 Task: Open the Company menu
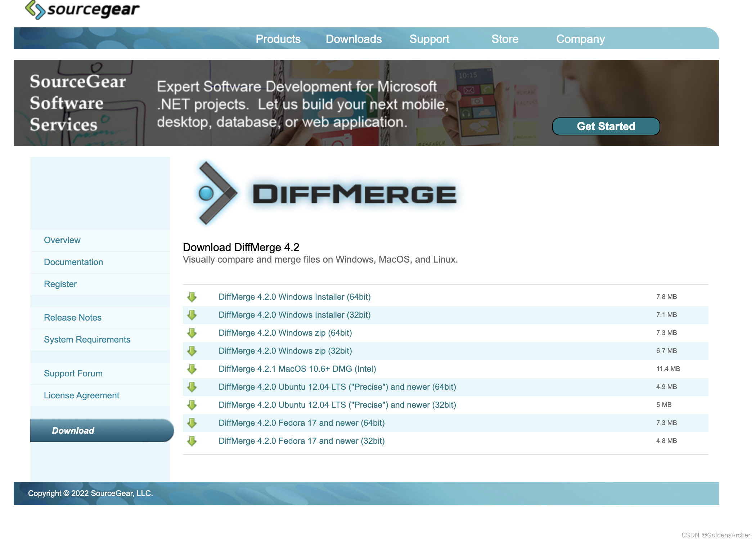[x=580, y=39]
